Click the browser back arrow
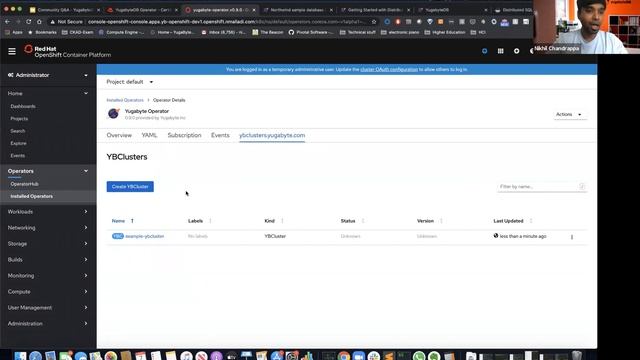The image size is (640, 360). coord(7,22)
